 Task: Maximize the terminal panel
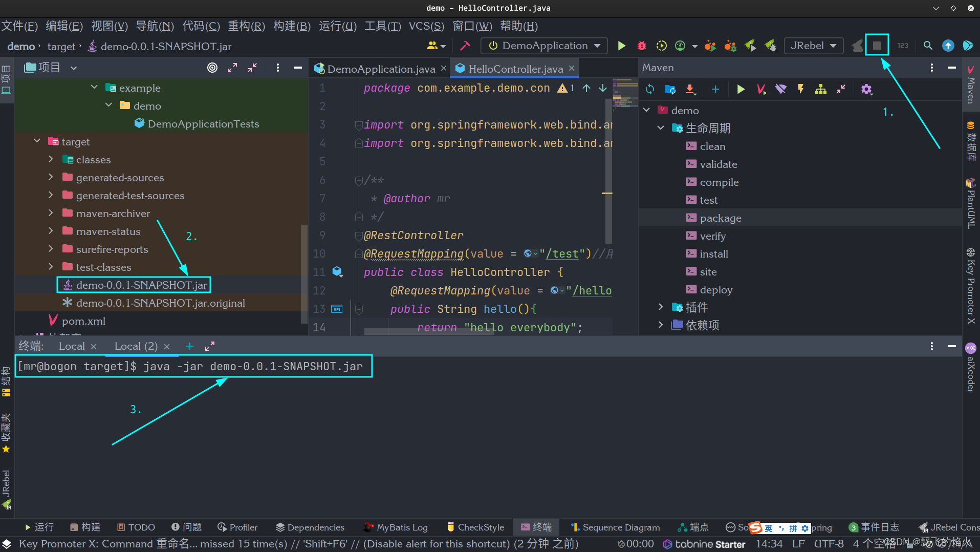[x=210, y=346]
